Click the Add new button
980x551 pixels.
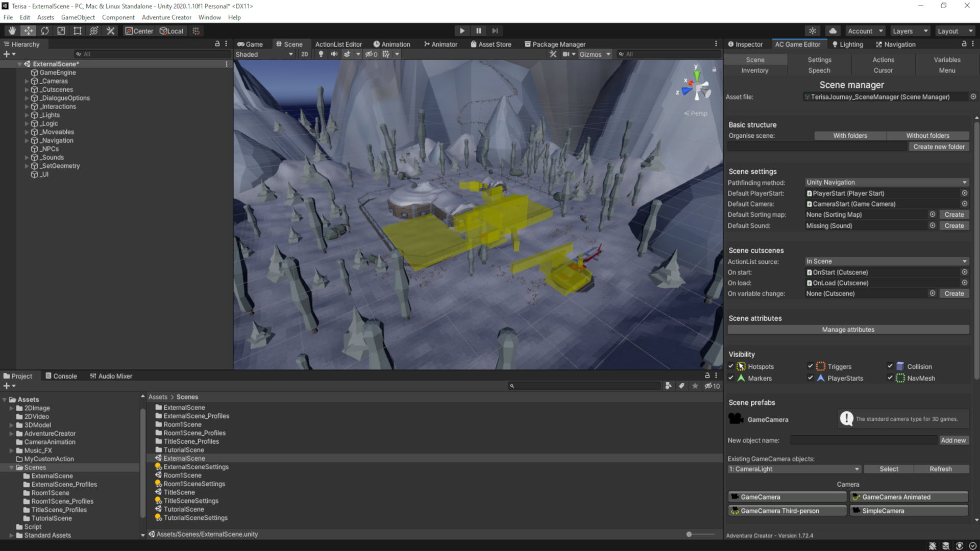953,440
